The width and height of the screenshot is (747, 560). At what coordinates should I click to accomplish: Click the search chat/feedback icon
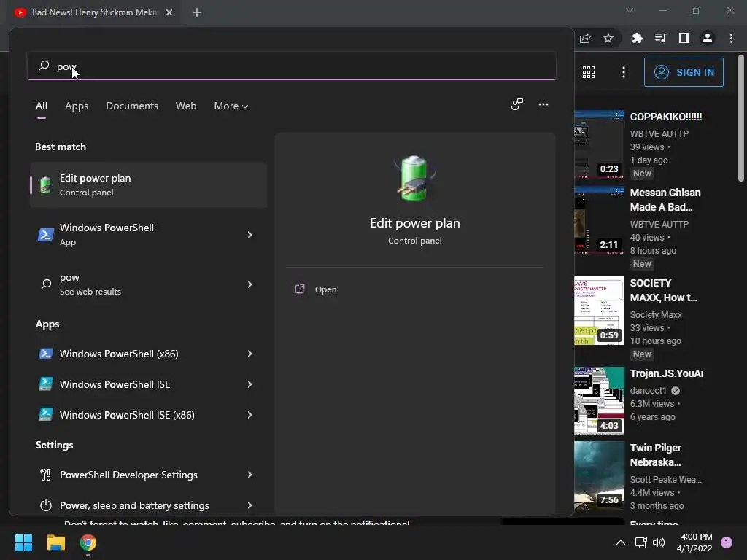(x=517, y=104)
